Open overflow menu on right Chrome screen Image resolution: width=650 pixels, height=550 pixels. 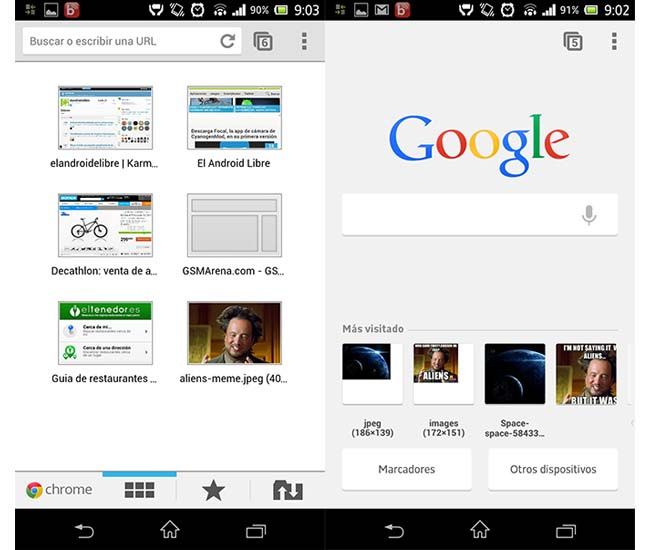tap(614, 41)
